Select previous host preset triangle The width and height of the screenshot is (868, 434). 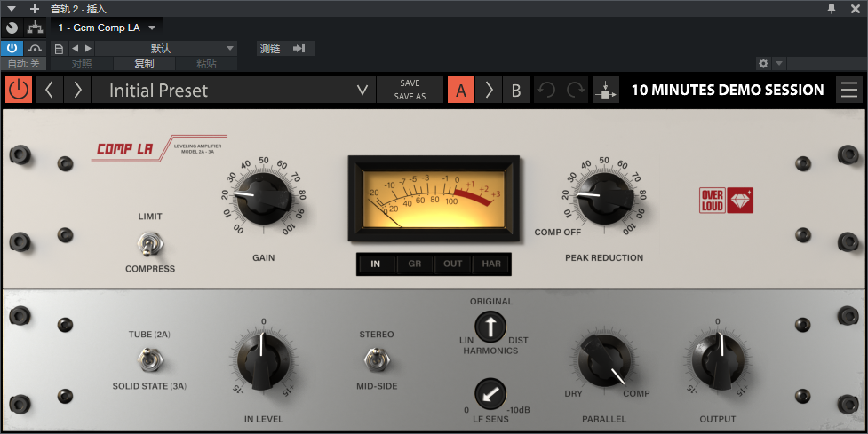(x=76, y=49)
